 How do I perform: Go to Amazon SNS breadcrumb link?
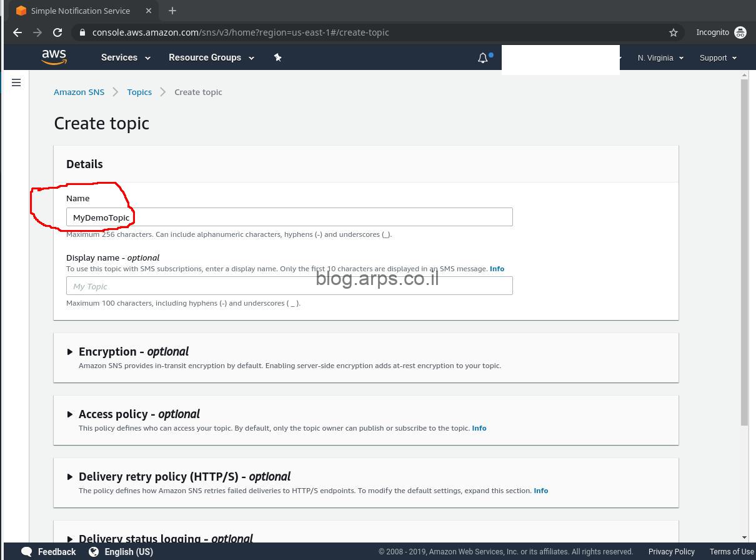[x=79, y=92]
